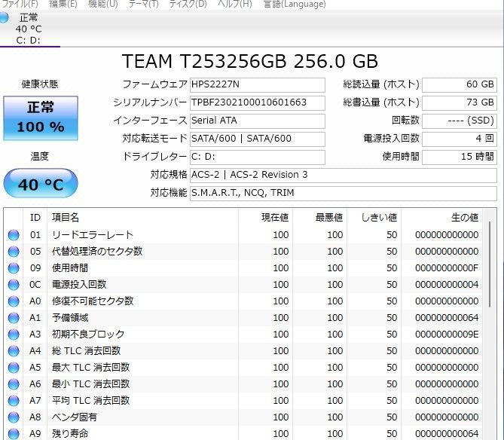504x440 pixels.
Task: Click the status orb for row A1 予備領域
Action: (14, 318)
